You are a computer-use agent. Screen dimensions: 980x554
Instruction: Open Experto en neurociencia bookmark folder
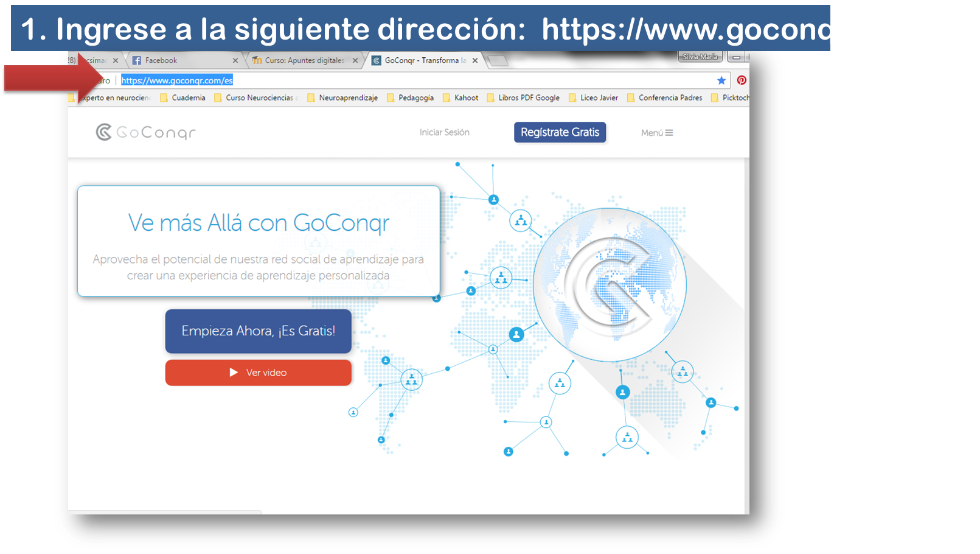point(109,97)
